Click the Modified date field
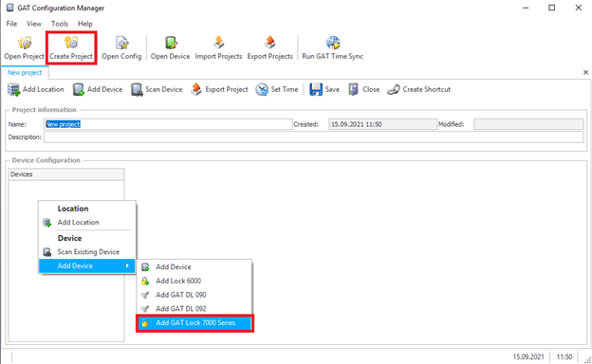 (528, 124)
